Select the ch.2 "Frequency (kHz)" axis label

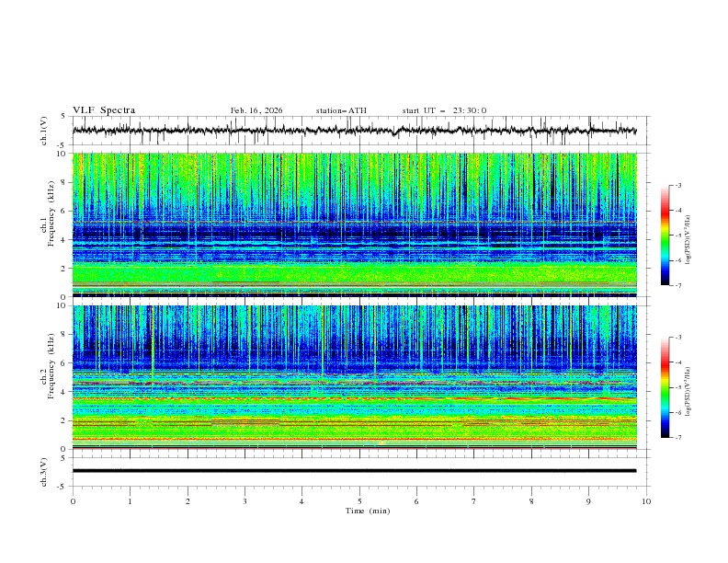tap(51, 366)
